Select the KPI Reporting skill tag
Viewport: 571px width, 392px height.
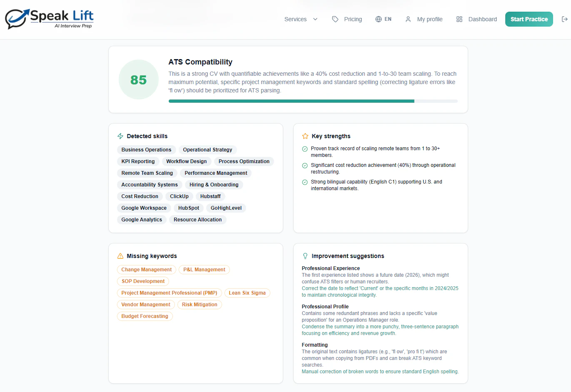(138, 161)
